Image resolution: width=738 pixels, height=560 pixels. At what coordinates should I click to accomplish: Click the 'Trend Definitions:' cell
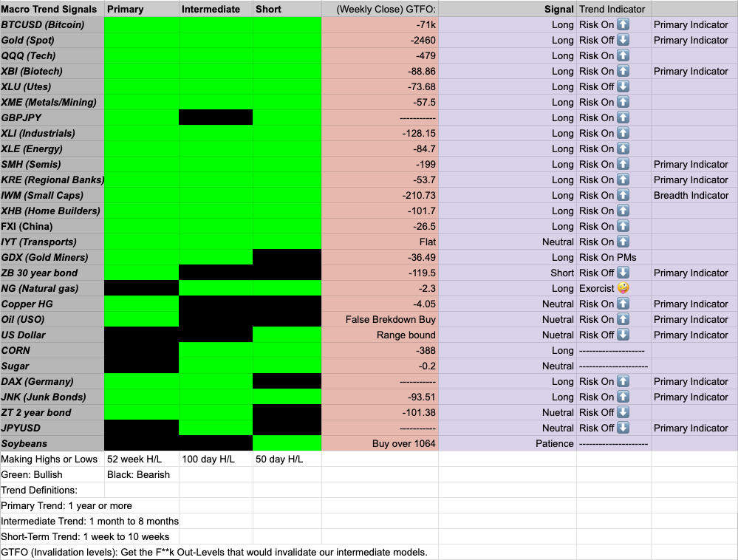(x=52, y=491)
